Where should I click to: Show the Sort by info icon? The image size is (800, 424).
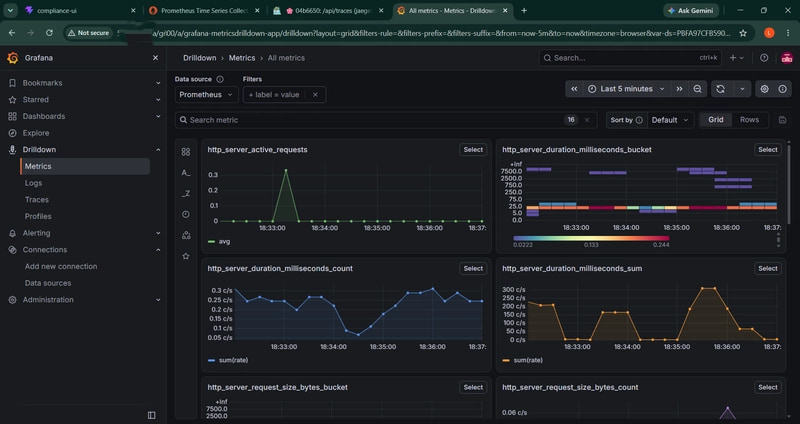639,120
